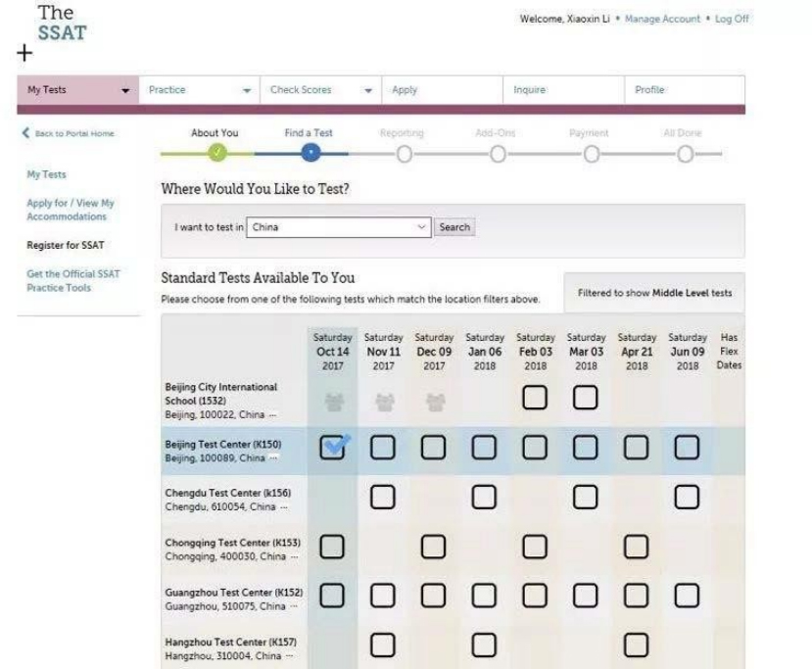Click the Payment step on progress bar
The height and width of the screenshot is (670, 812).
point(591,152)
